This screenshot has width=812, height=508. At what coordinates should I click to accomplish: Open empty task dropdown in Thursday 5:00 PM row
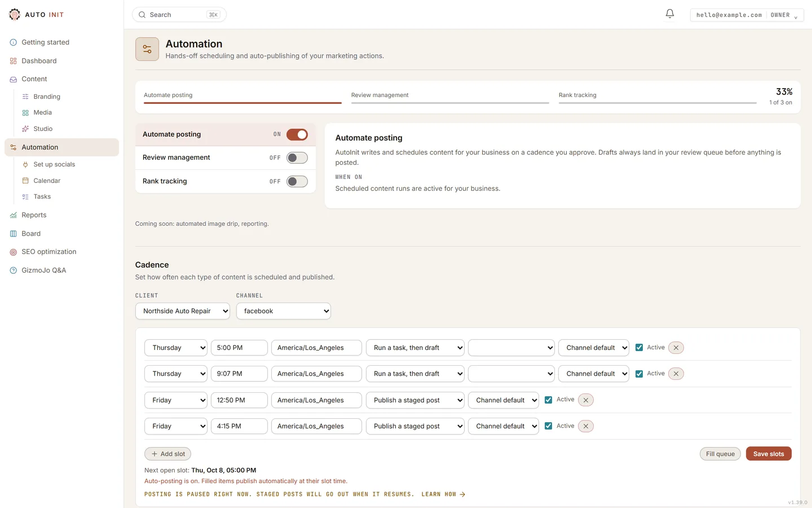[x=511, y=348]
